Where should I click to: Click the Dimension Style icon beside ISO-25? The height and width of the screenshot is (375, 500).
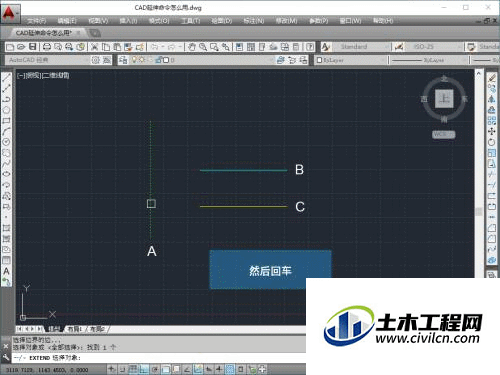pyautogui.click(x=399, y=47)
